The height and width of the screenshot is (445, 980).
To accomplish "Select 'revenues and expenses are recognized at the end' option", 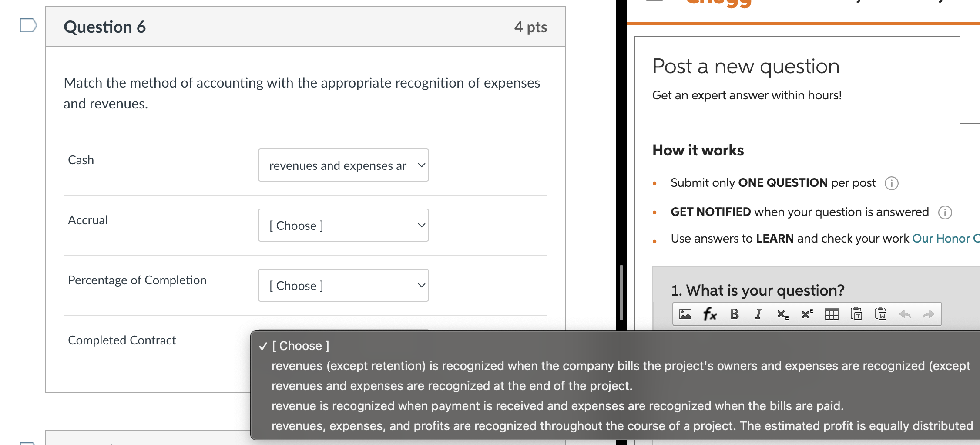I will [x=452, y=386].
